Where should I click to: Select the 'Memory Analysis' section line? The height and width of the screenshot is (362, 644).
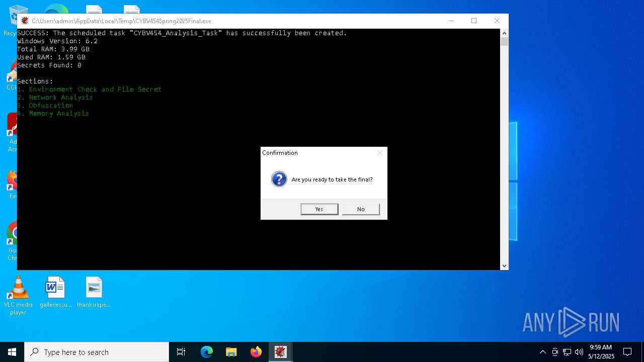(x=53, y=114)
